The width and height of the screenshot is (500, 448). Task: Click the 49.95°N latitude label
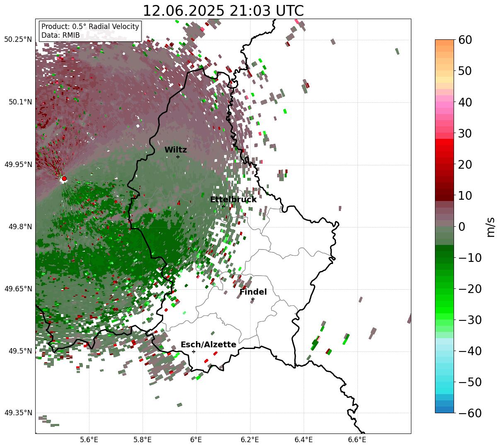tap(18, 165)
